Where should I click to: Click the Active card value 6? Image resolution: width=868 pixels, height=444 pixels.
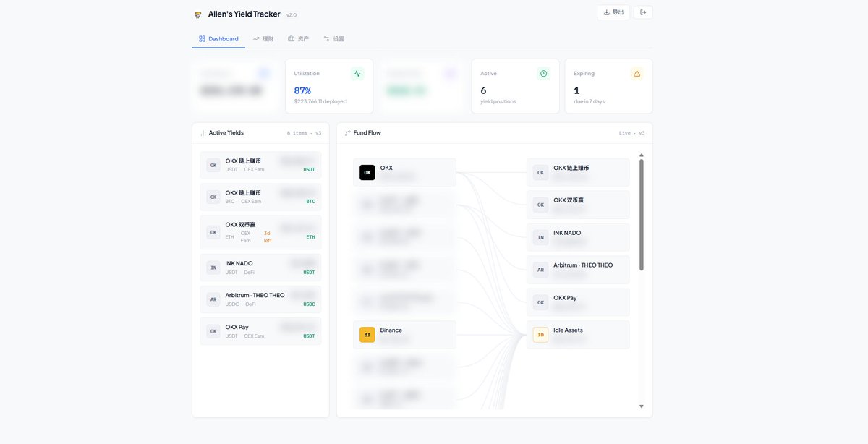pos(483,90)
